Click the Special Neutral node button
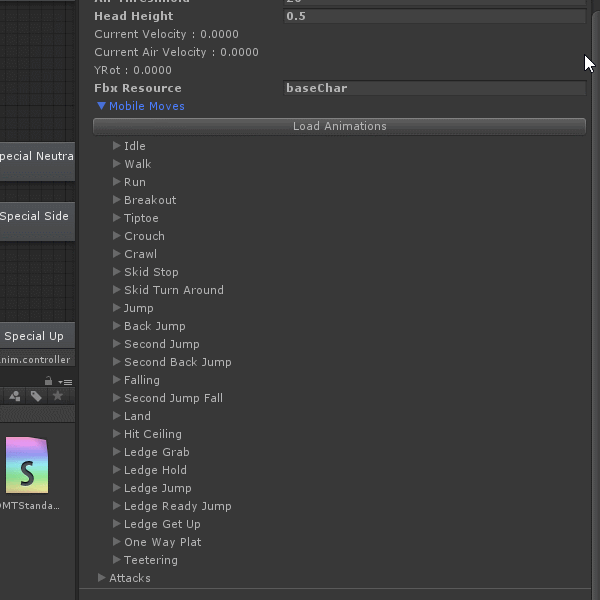Screen dimensions: 600x600 coord(36,157)
